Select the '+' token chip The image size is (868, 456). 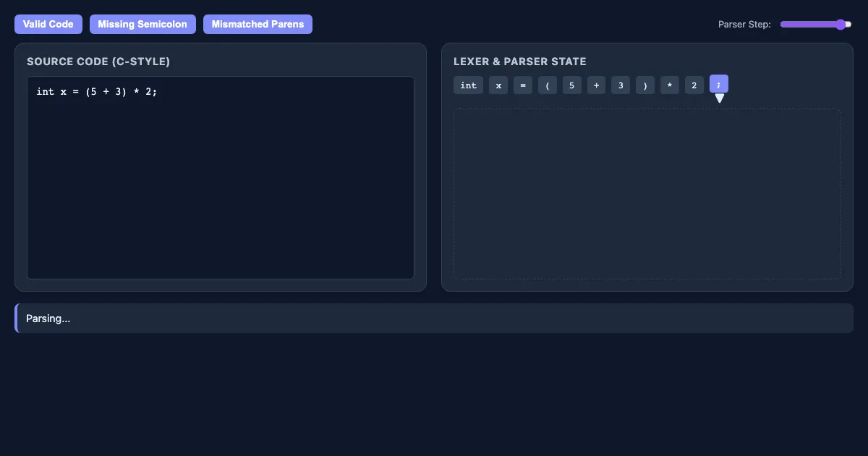[597, 85]
